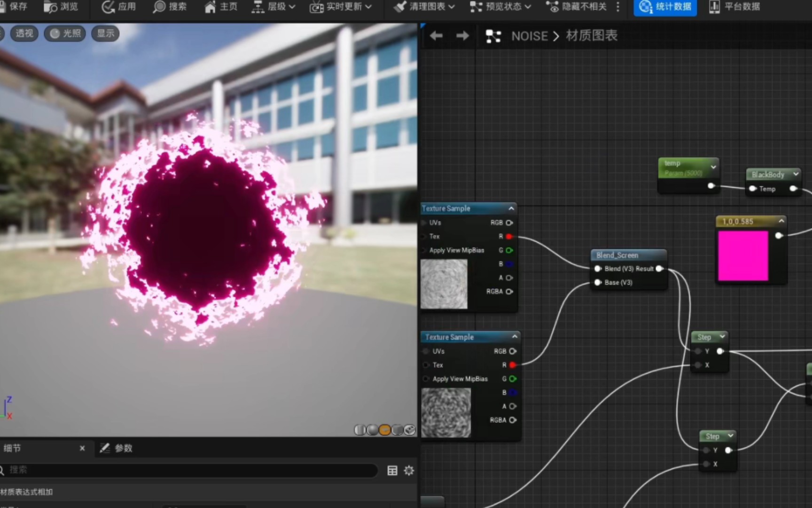Image resolution: width=812 pixels, height=508 pixels.
Task: Collapse the lower Texture Sample node
Action: [515, 337]
